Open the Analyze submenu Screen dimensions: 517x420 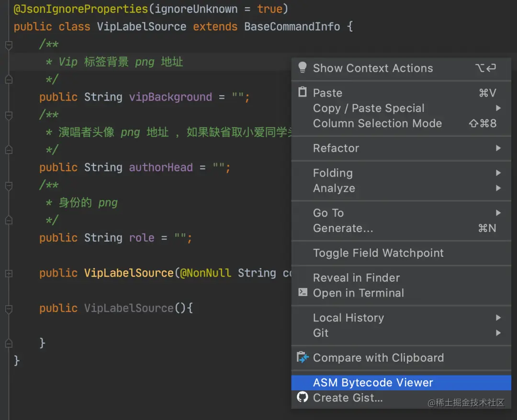pyautogui.click(x=401, y=188)
